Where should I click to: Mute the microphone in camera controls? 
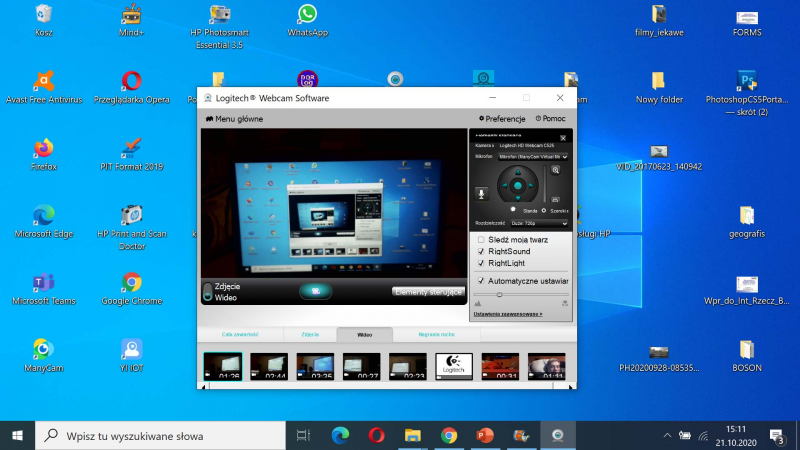(x=481, y=194)
